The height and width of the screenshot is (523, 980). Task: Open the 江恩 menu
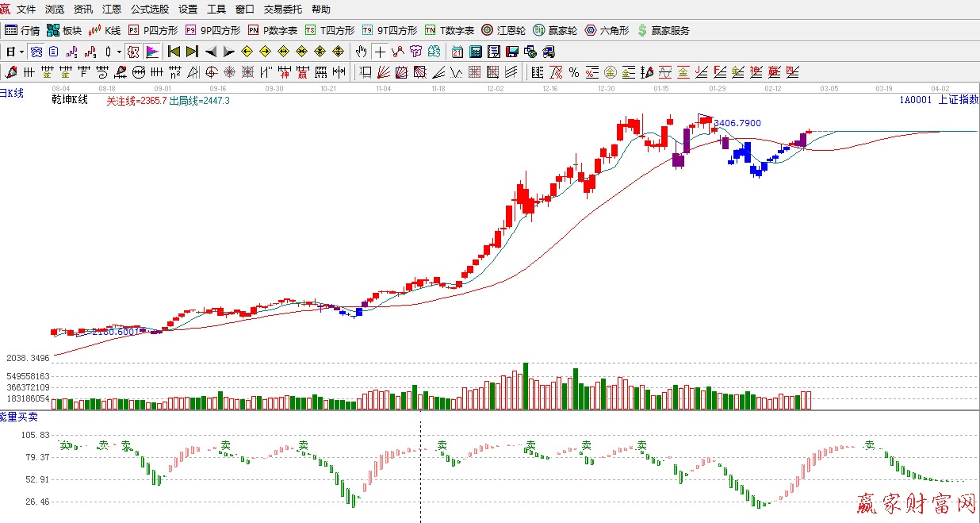112,10
